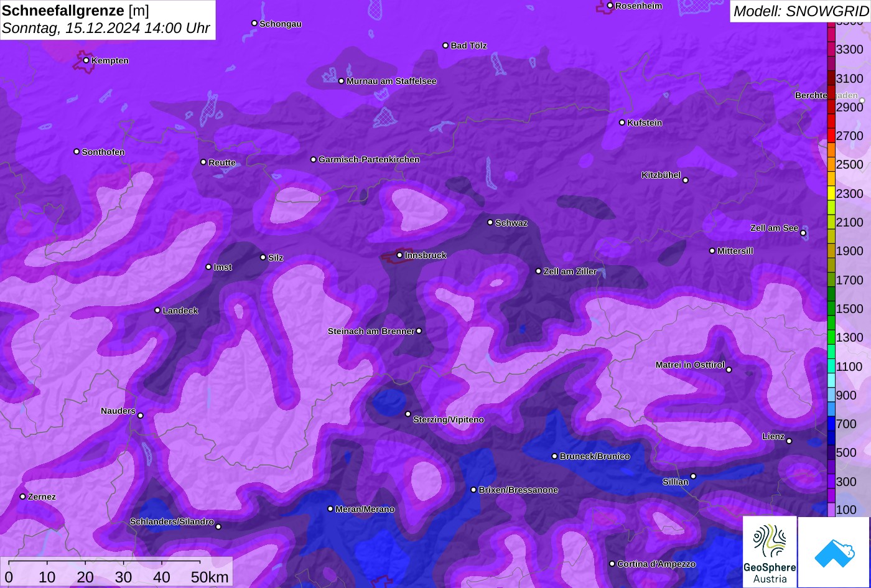
Task: Click the "Bad Tölz" label
Action: click(469, 45)
